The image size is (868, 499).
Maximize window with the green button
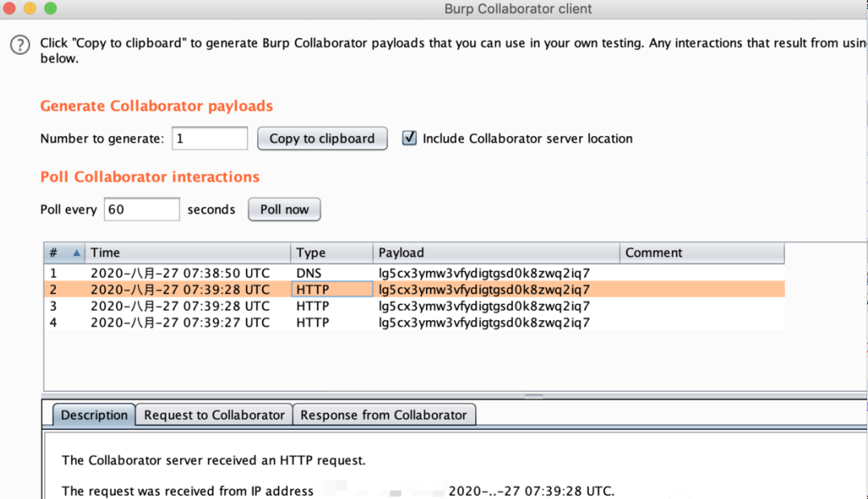point(50,8)
